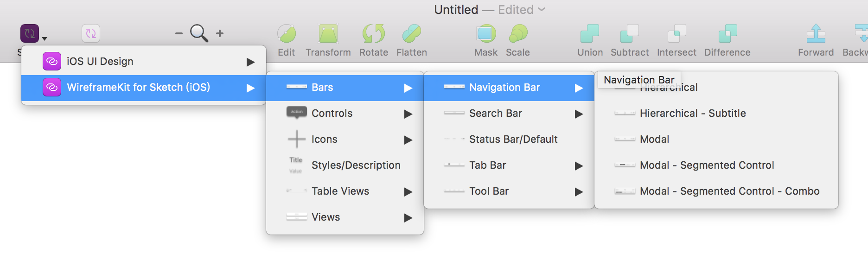Click the submenu arrow next to Controls
Screen dimensions: 868x267
pos(408,114)
